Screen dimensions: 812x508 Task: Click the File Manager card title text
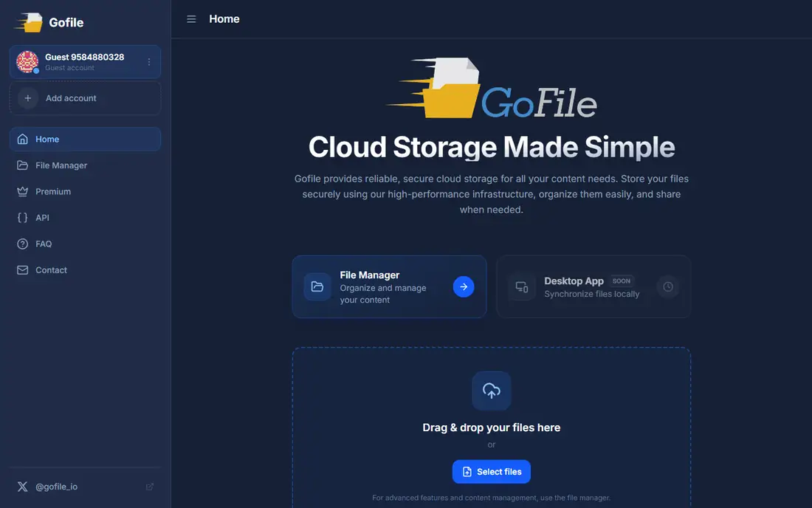pyautogui.click(x=370, y=275)
